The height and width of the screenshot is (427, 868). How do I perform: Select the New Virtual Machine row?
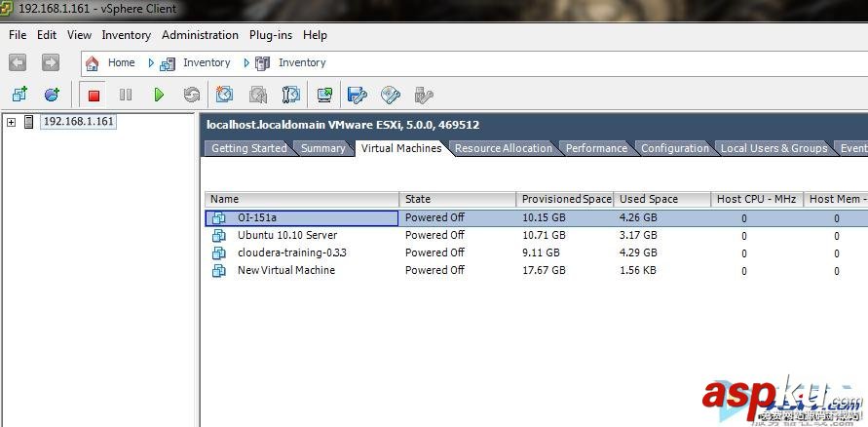point(536,270)
